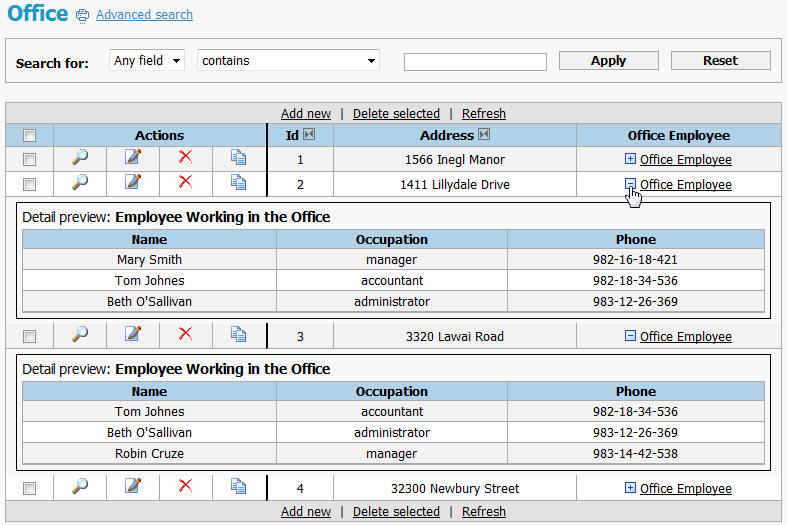Click the bottom 'Delete selected' link
787x525 pixels.
[396, 512]
